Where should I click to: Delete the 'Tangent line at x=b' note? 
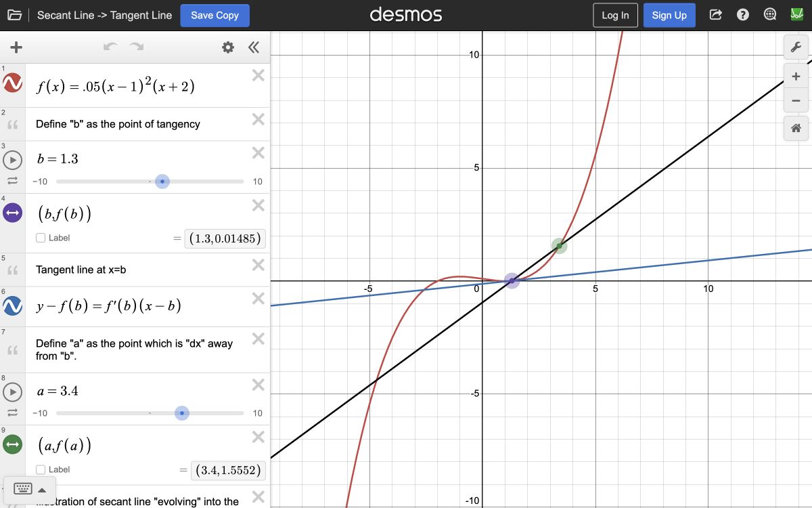(x=258, y=265)
